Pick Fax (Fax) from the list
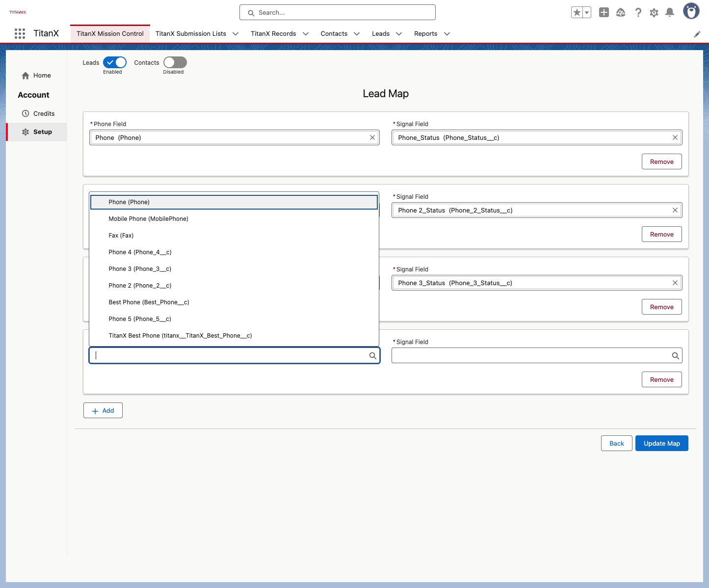Image resolution: width=709 pixels, height=588 pixels. click(x=234, y=236)
